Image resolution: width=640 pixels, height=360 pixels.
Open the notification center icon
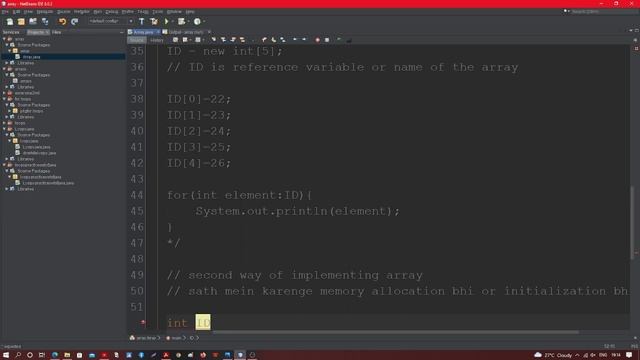pos(629,355)
